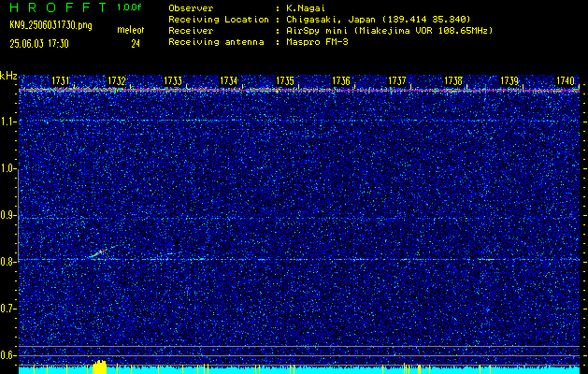Click the 1735 time marker
Viewport: 588px width, 374px height.
tap(284, 80)
